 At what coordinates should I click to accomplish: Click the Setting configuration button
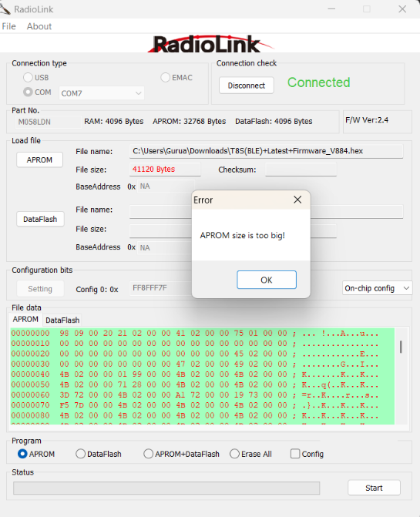pyautogui.click(x=40, y=289)
